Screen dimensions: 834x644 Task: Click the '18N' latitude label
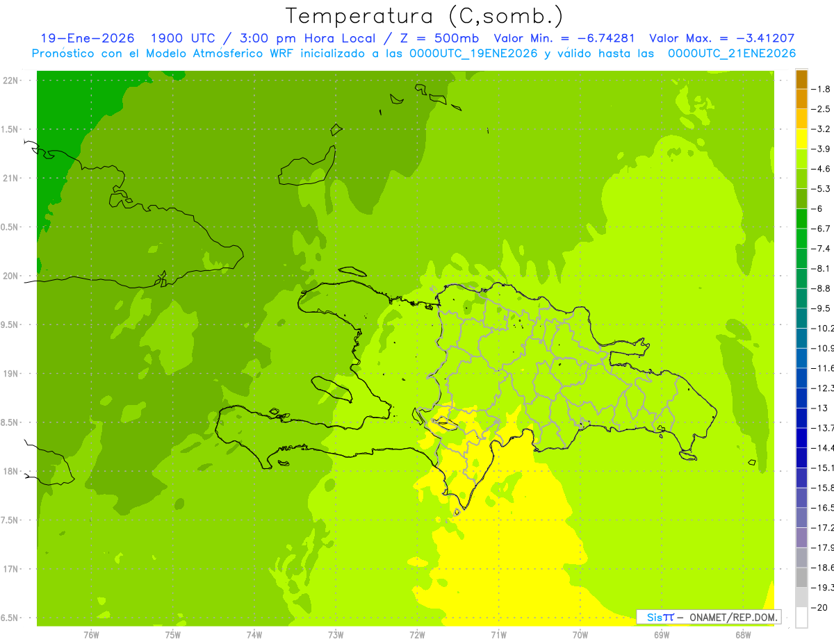click(10, 472)
